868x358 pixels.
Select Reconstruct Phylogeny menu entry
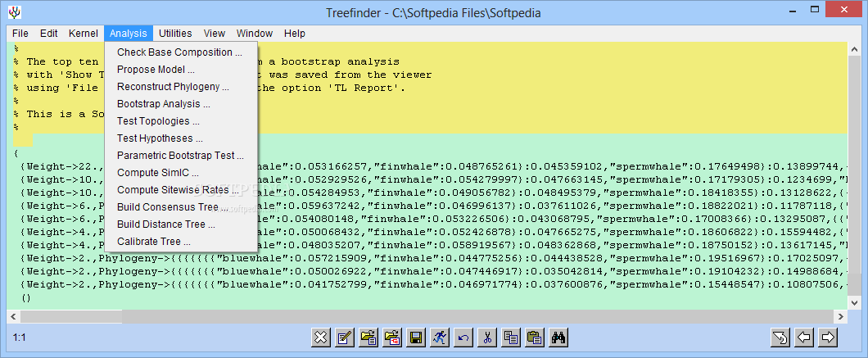point(180,87)
